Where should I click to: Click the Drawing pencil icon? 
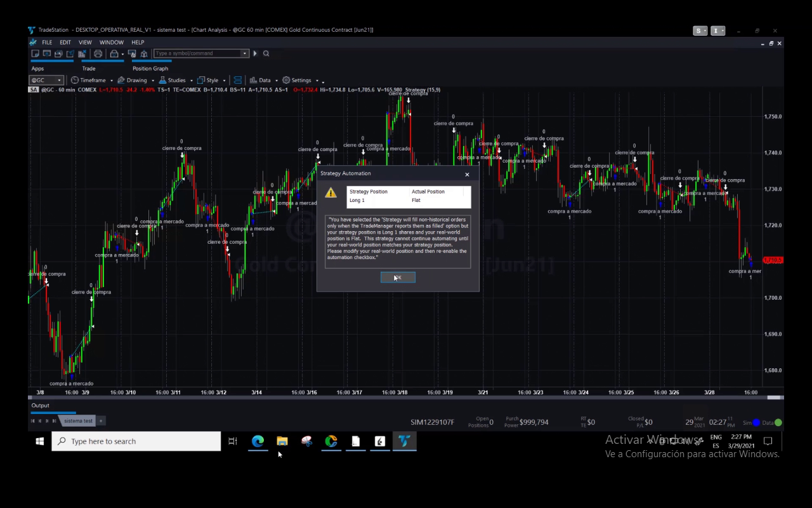pos(121,80)
